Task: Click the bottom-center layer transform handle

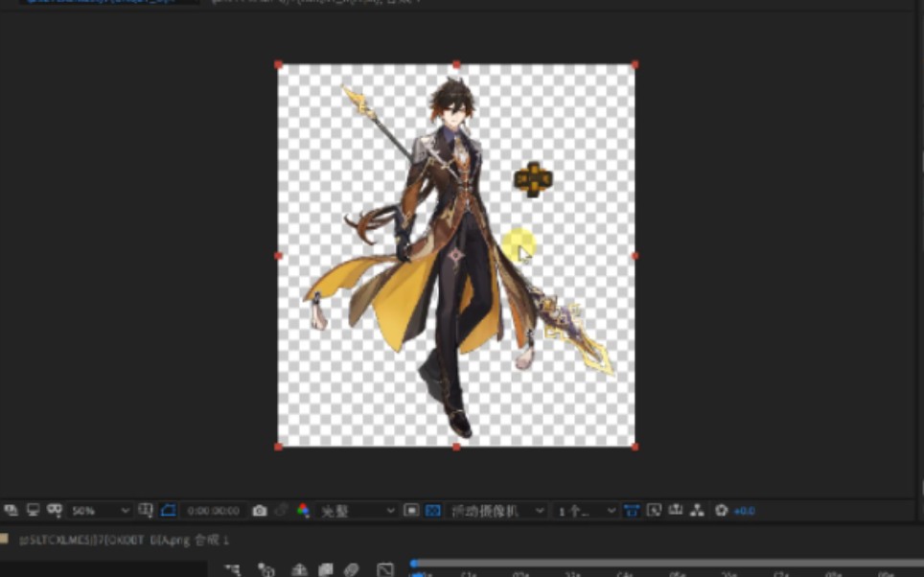Action: (x=456, y=447)
